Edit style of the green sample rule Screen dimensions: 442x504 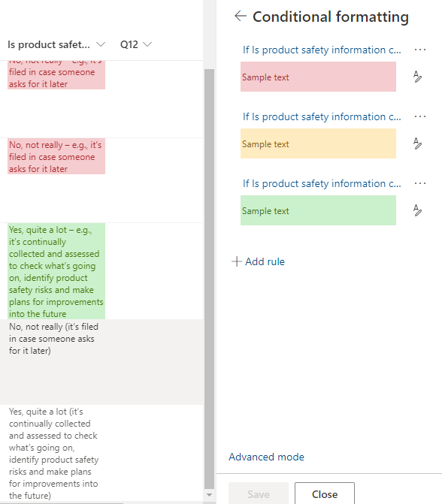point(417,210)
